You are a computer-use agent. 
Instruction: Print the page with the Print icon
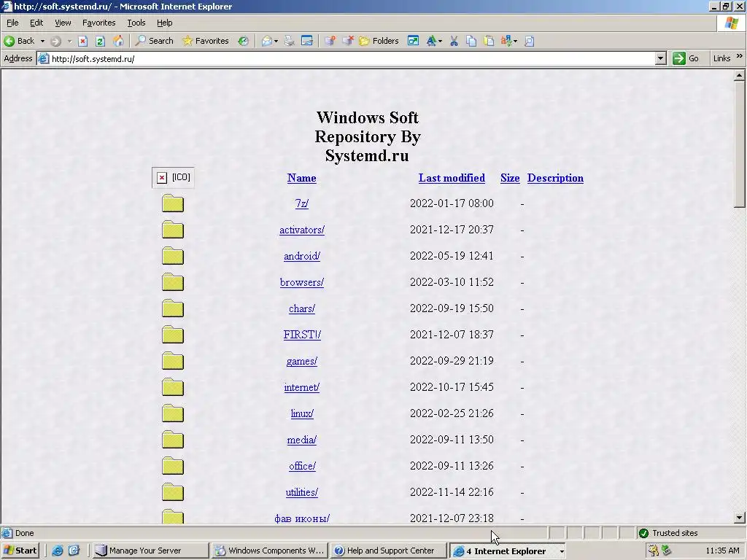tap(289, 41)
